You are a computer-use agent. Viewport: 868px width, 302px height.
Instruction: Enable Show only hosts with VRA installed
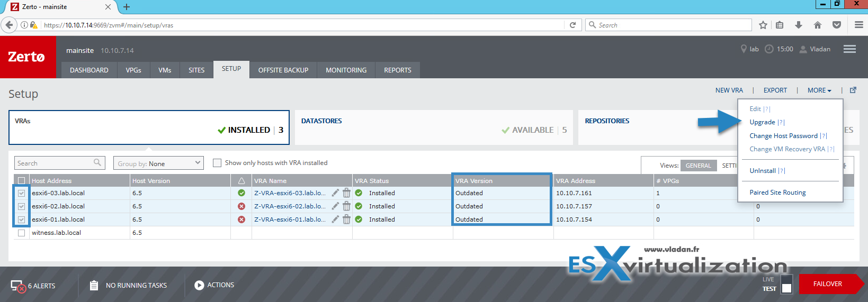(x=217, y=163)
